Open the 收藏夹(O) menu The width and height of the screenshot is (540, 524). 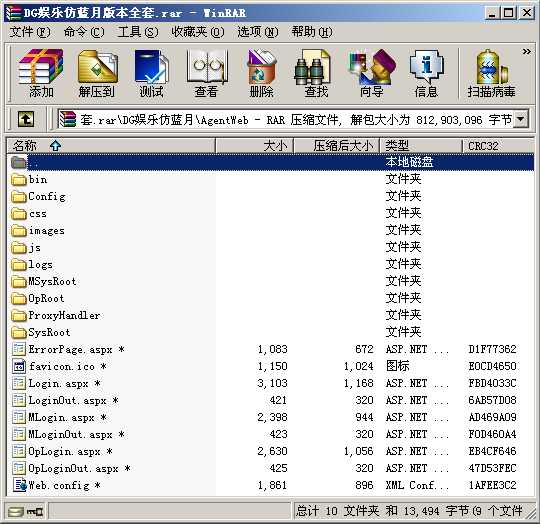[x=198, y=32]
